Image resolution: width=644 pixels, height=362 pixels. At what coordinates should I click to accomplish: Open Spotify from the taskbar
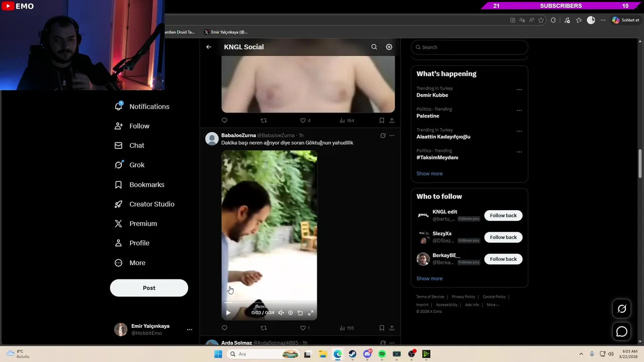tap(382, 354)
